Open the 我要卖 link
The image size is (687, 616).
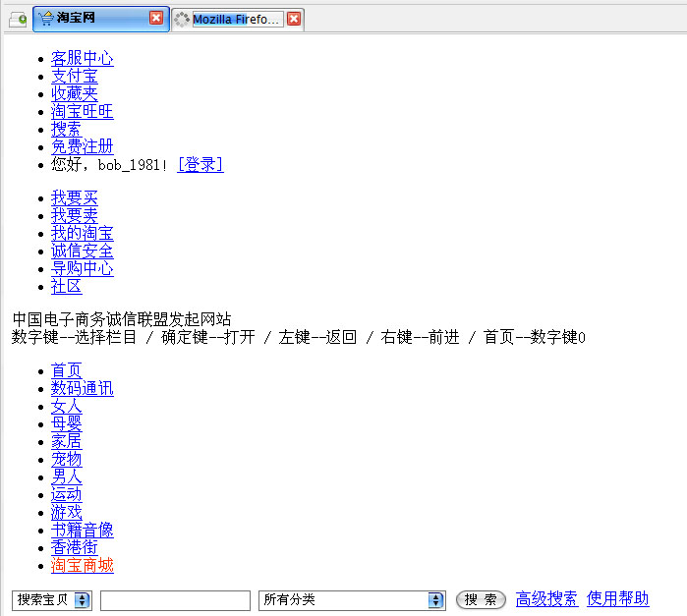pos(75,215)
